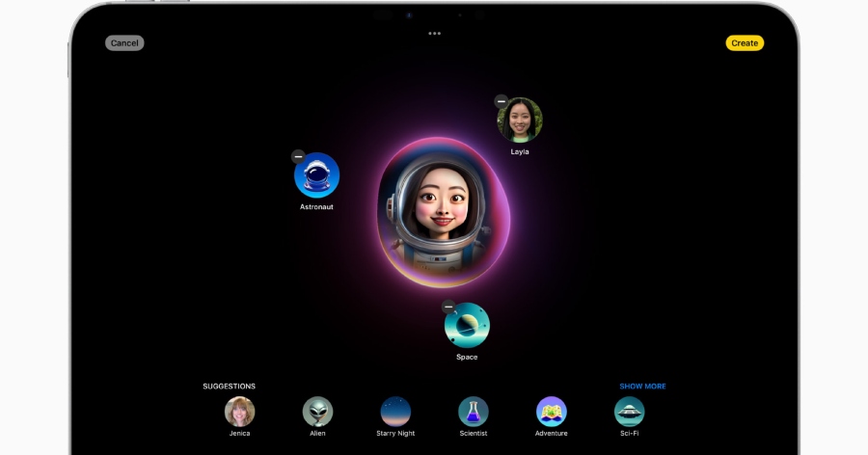Choose the Scientist flask suggestion
Image resolution: width=868 pixels, height=455 pixels.
pyautogui.click(x=474, y=412)
